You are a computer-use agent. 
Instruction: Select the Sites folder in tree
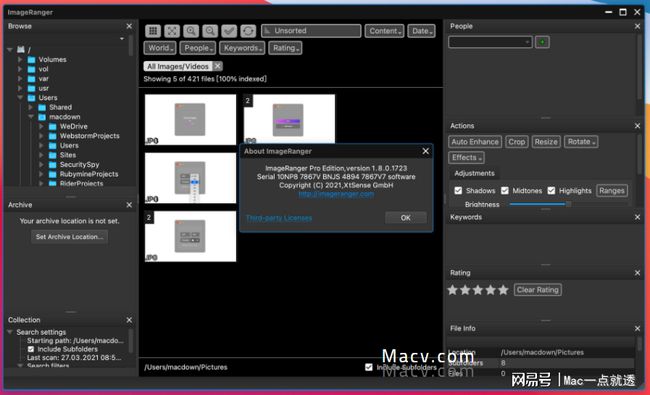pos(68,155)
